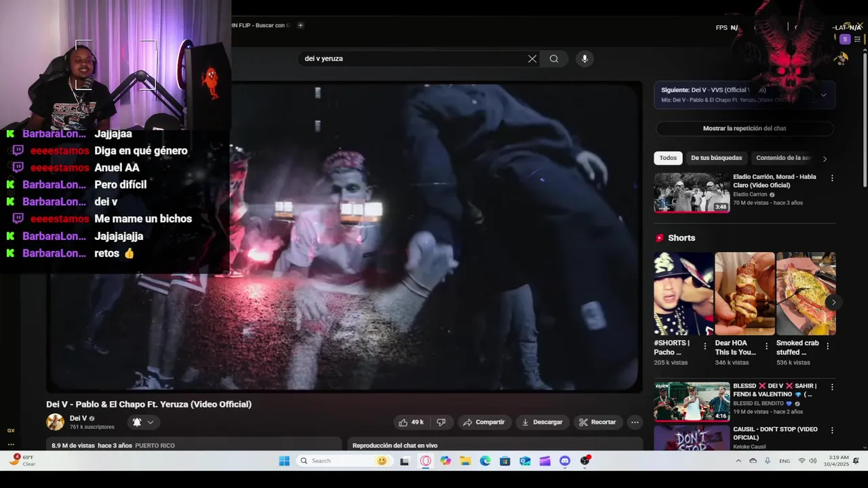The width and height of the screenshot is (868, 488).
Task: Launch Copilot from taskbar
Action: (445, 461)
